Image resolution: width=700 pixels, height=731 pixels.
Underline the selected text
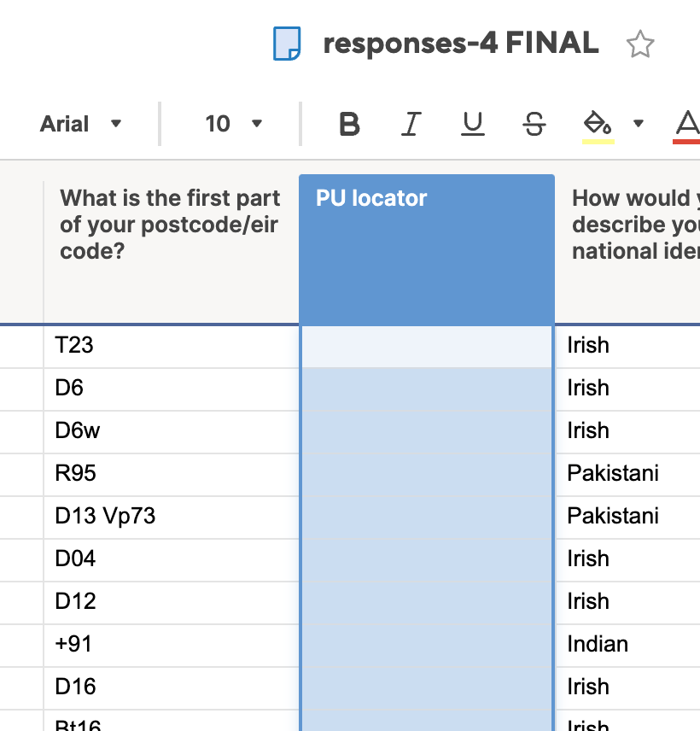tap(472, 124)
